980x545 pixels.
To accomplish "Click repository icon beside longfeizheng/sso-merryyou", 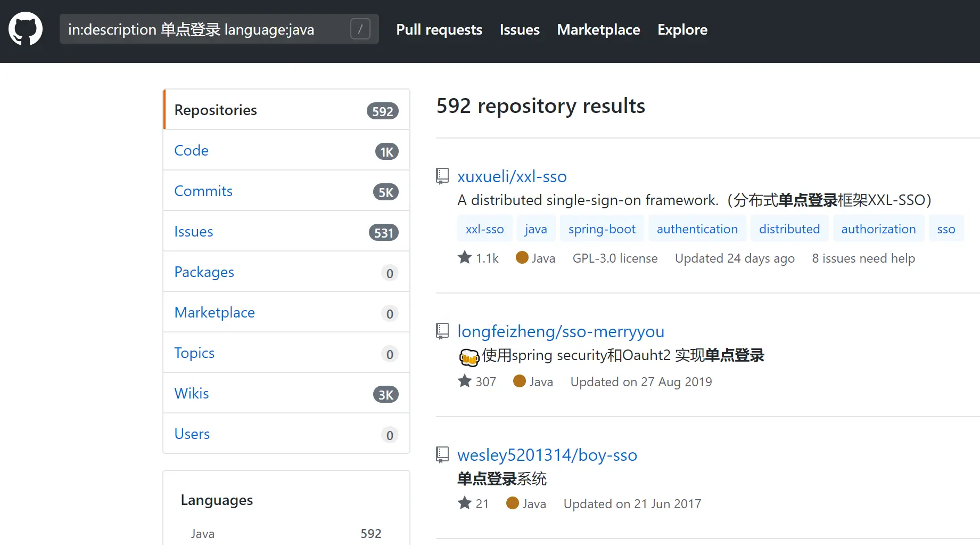I will click(x=442, y=331).
